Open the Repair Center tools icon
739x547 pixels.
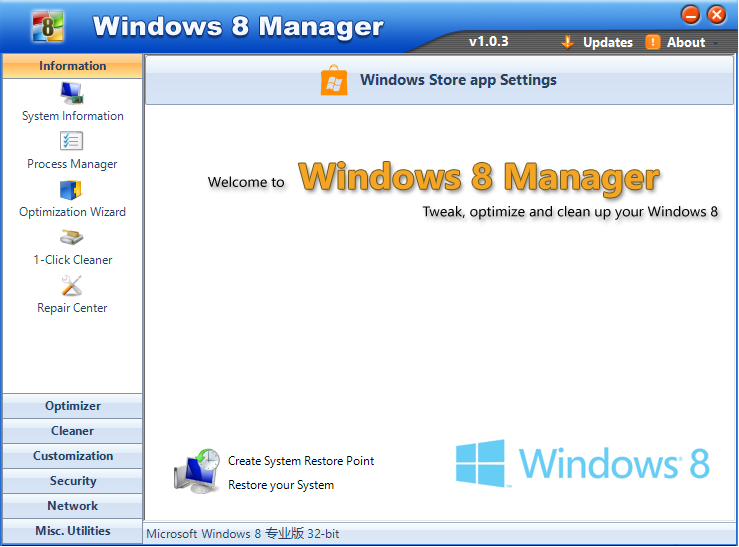click(72, 286)
